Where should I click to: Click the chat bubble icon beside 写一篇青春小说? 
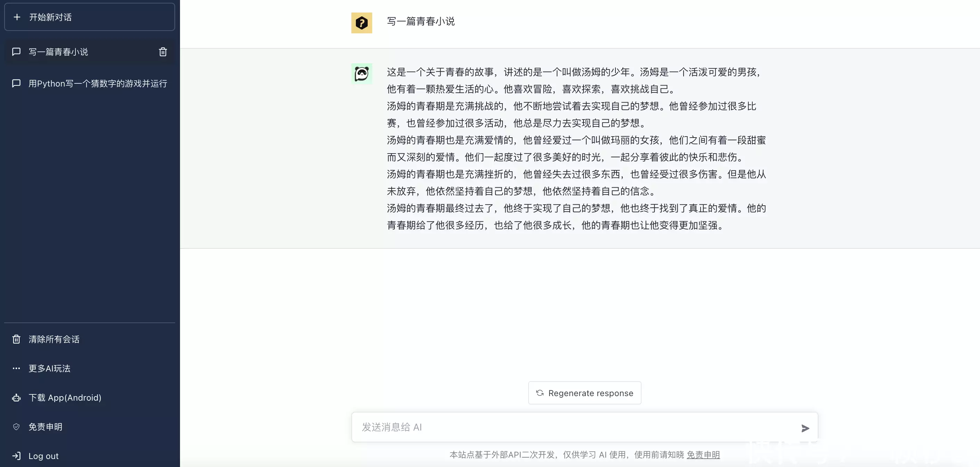click(16, 52)
